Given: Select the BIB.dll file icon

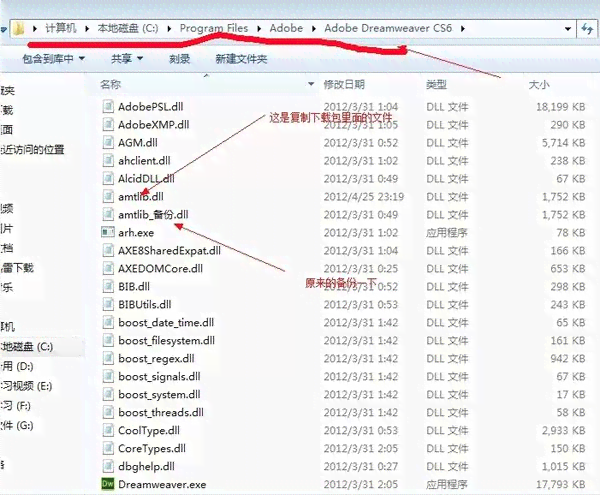Looking at the screenshot, I should [x=108, y=286].
